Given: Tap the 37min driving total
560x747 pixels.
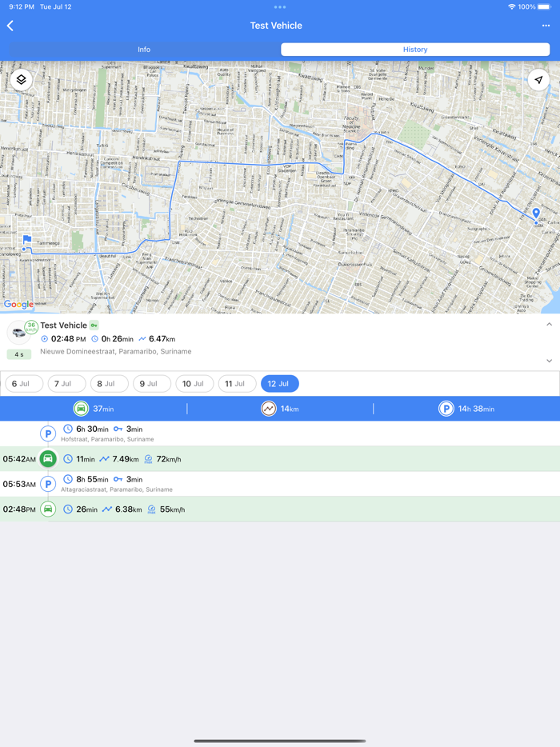Looking at the screenshot, I should pos(103,409).
